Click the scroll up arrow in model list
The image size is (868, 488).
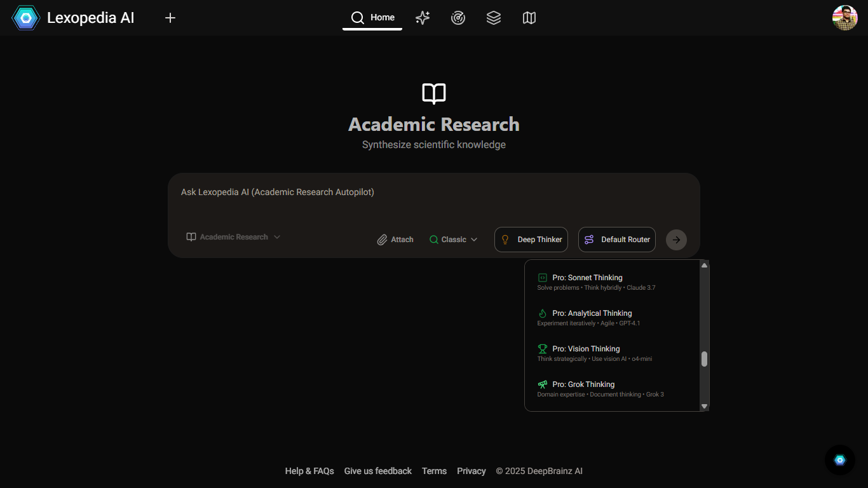[x=704, y=265]
